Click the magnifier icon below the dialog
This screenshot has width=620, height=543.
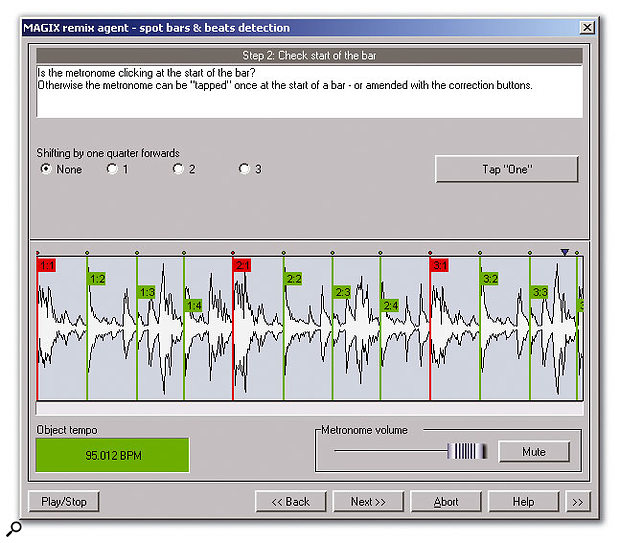tap(14, 529)
